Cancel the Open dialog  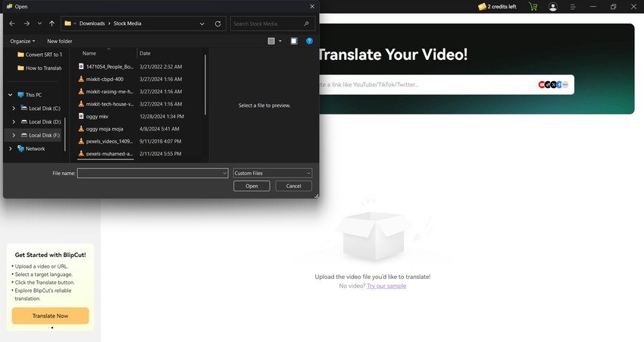(x=294, y=186)
